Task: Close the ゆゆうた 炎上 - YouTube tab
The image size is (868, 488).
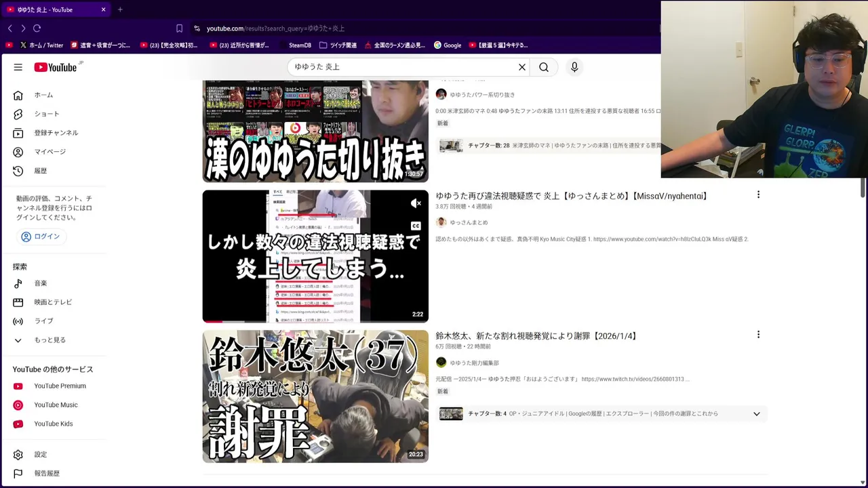Action: pyautogui.click(x=103, y=9)
